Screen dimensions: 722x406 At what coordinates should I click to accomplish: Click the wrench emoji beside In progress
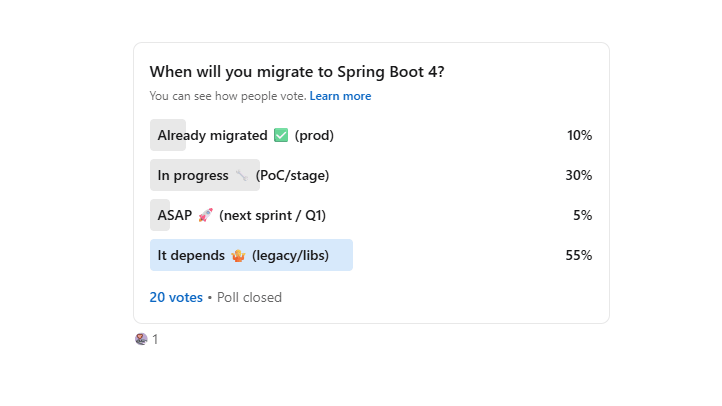242,175
